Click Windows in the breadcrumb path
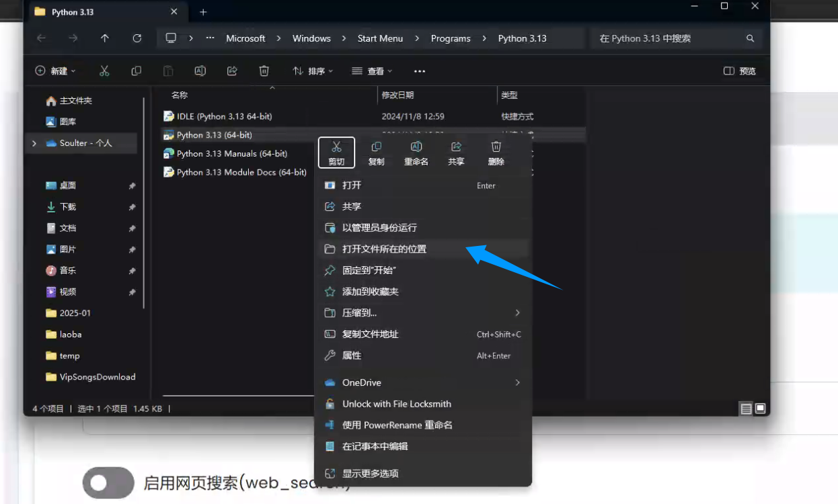The height and width of the screenshot is (504, 838). (x=311, y=38)
